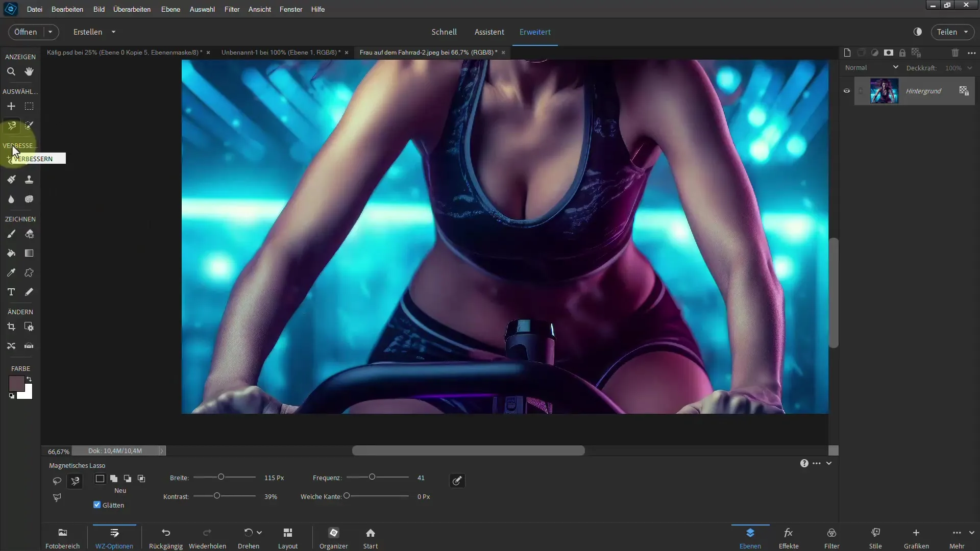Switch to the Assistent mode tab
The image size is (980, 551).
[x=489, y=32]
